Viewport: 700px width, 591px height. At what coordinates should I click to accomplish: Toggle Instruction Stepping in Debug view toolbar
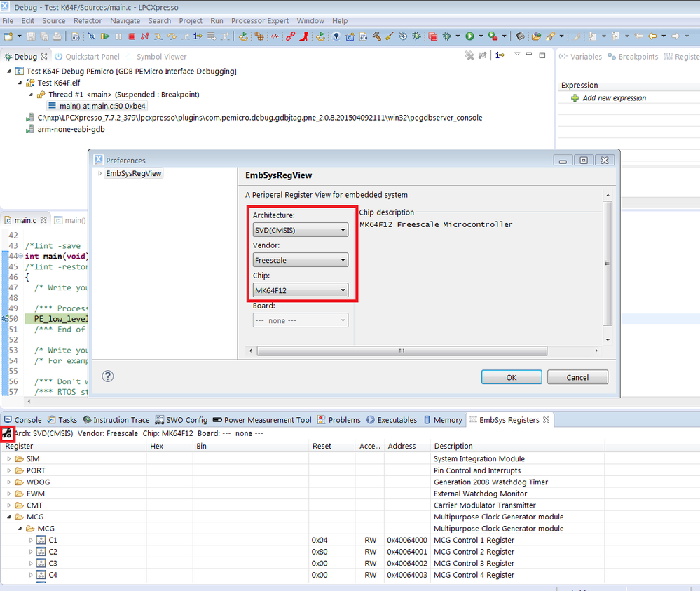[500, 55]
